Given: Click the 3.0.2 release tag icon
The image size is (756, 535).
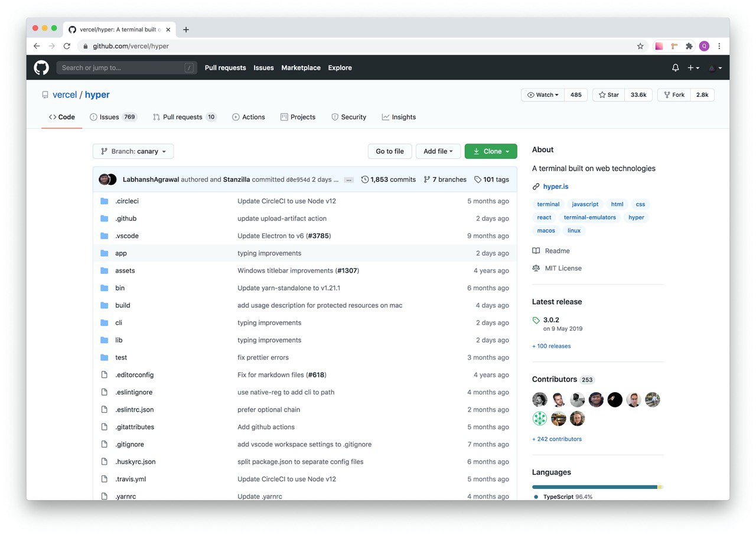Looking at the screenshot, I should pos(536,321).
